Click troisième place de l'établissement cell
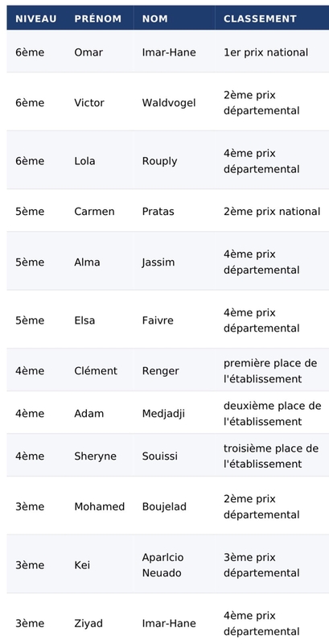Image resolution: width=329 pixels, height=644 pixels. [x=271, y=456]
